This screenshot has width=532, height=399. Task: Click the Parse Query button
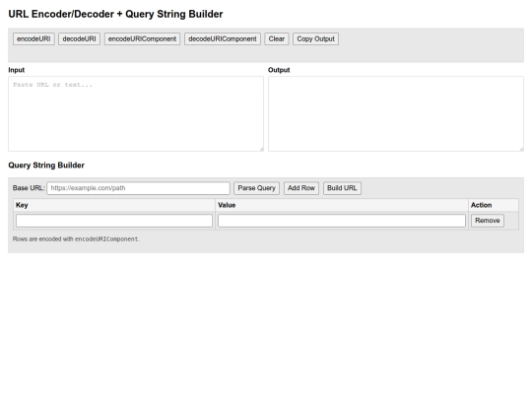tap(256, 188)
